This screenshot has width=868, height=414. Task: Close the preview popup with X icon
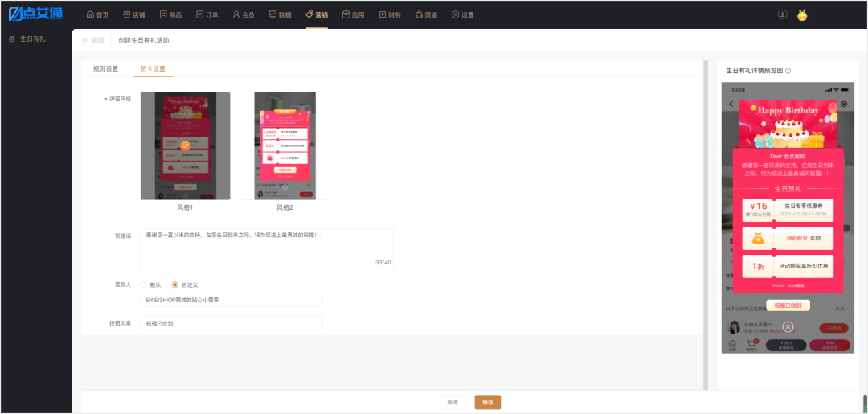click(x=788, y=326)
